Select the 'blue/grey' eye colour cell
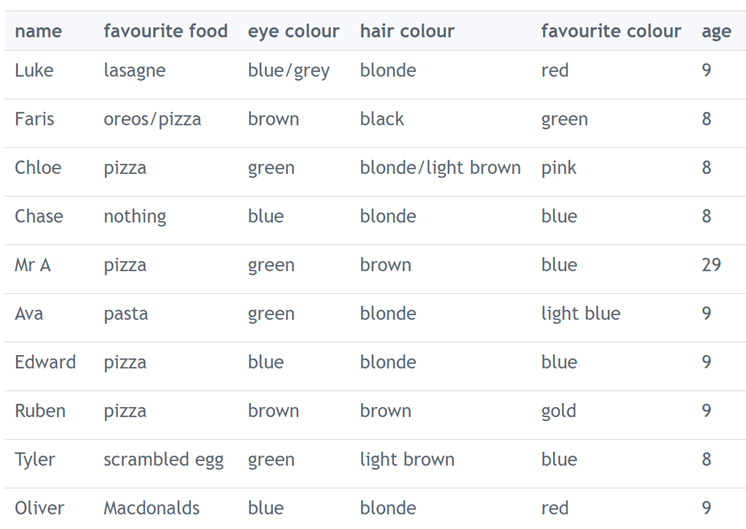 [288, 70]
